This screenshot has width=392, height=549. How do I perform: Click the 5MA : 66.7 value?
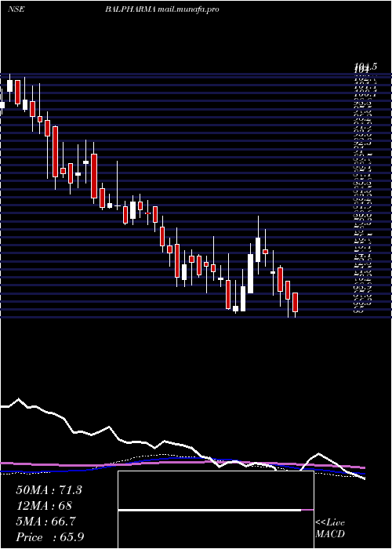[x=45, y=522]
